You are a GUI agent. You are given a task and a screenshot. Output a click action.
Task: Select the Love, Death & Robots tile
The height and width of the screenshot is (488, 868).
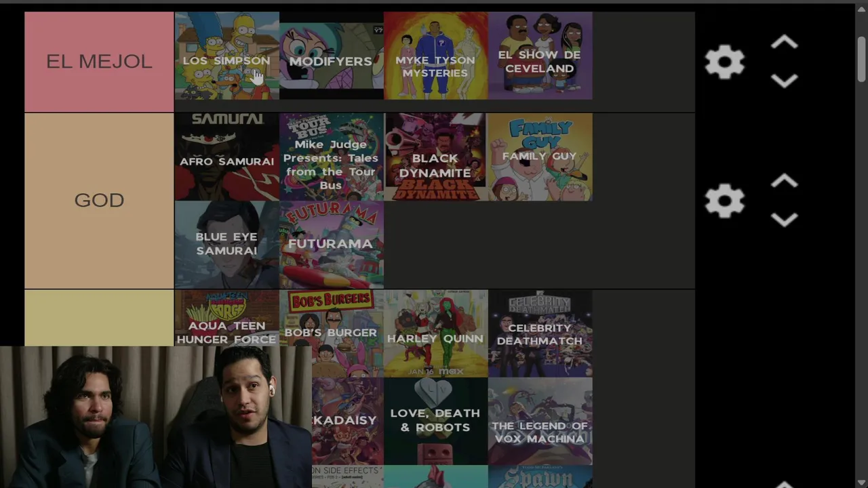(x=435, y=421)
